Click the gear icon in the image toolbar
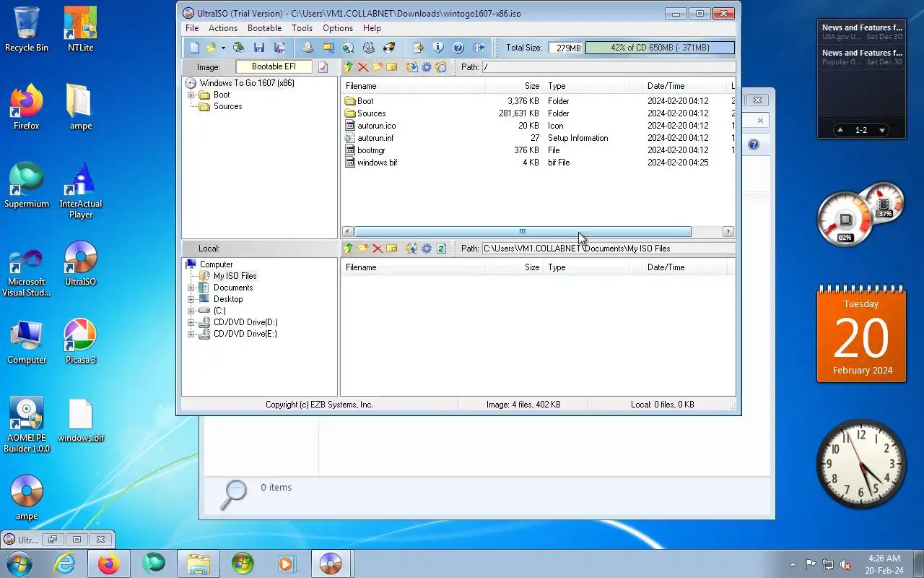The image size is (924, 578). [x=427, y=67]
